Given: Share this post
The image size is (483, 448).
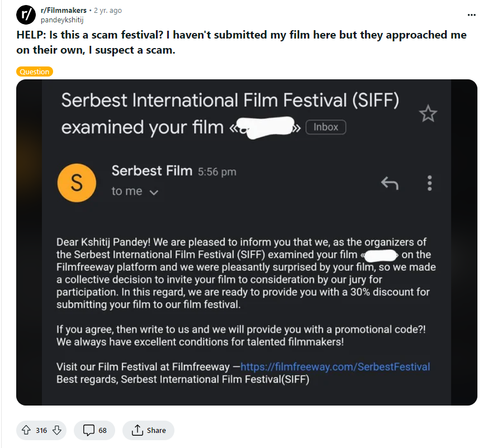Looking at the screenshot, I should tap(148, 430).
